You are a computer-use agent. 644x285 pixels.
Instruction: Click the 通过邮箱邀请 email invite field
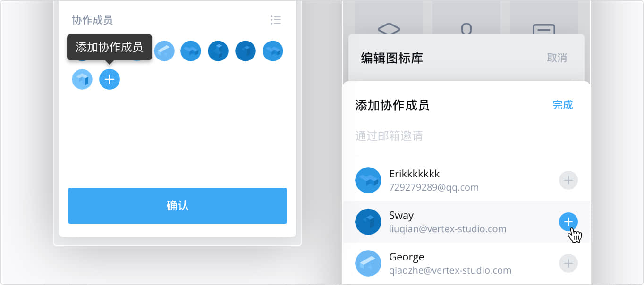[466, 136]
